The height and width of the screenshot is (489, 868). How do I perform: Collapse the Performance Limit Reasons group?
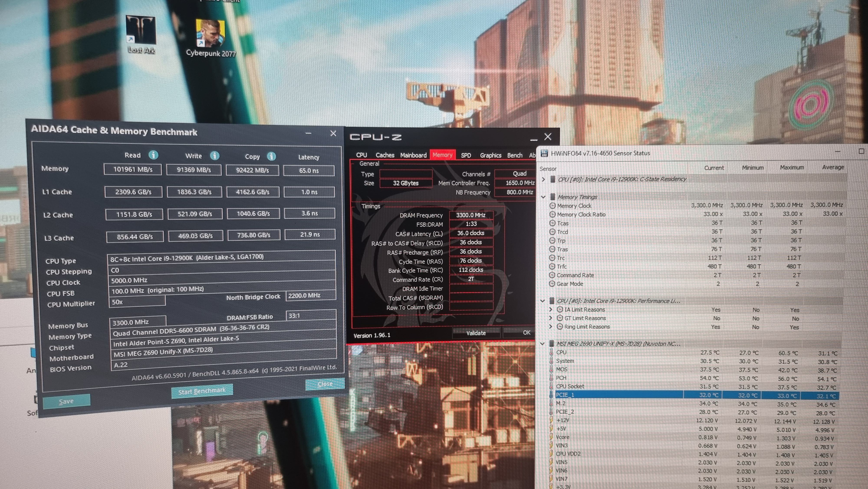[542, 301]
